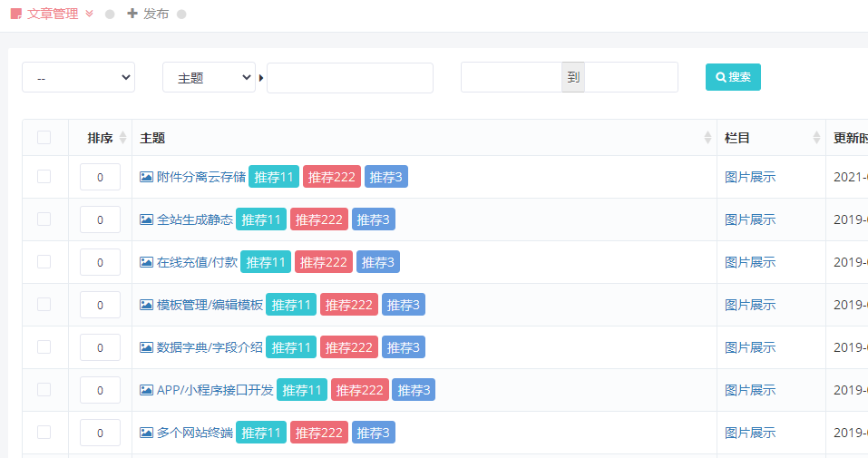Click the sort arrows in 排序 column header
The height and width of the screenshot is (458, 868).
[x=123, y=138]
